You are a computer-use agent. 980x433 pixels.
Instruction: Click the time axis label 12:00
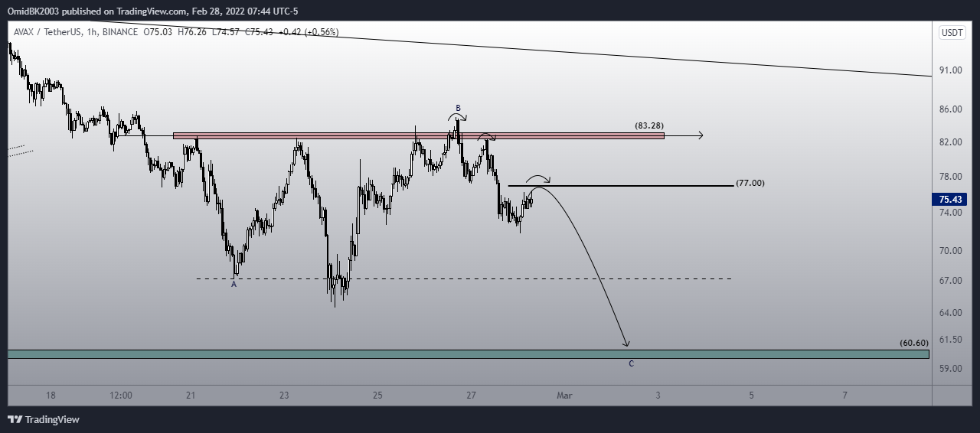tap(121, 396)
